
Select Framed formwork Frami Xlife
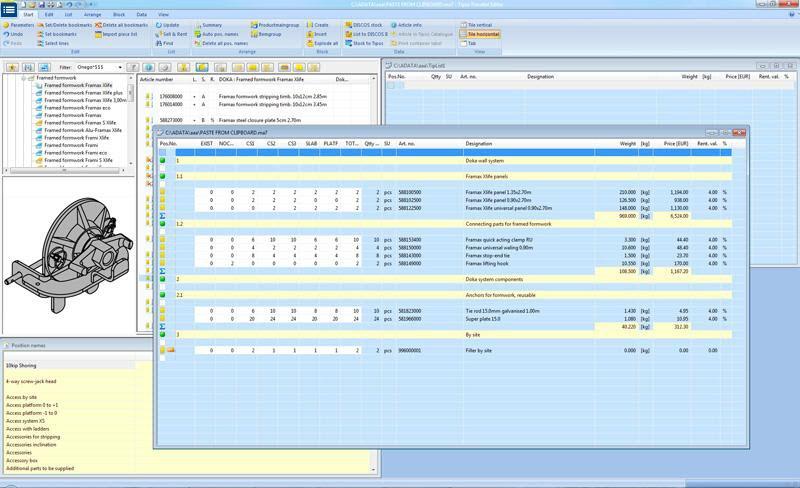[76, 138]
